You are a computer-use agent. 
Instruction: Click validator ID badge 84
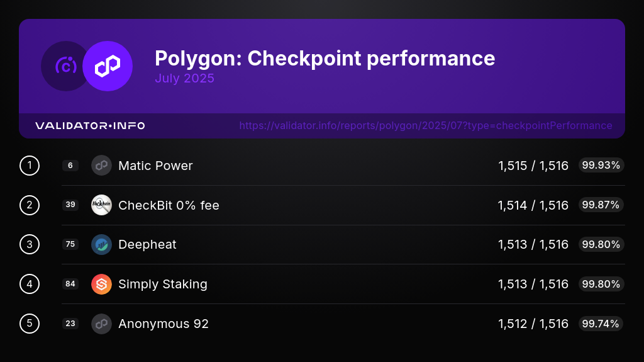coord(70,284)
